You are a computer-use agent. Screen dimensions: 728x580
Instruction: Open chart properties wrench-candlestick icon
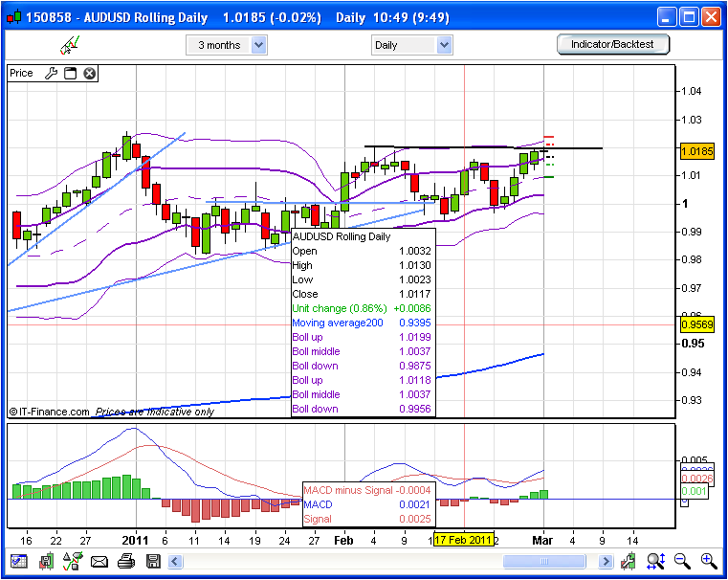click(x=629, y=562)
